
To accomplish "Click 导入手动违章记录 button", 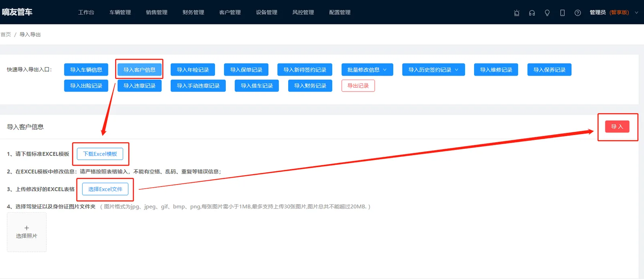I will coord(198,86).
